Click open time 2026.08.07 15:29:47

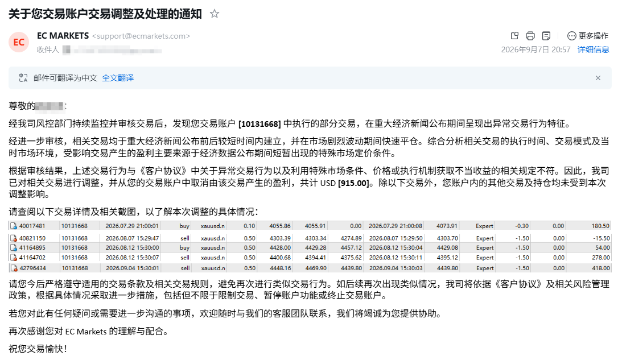click(x=132, y=238)
